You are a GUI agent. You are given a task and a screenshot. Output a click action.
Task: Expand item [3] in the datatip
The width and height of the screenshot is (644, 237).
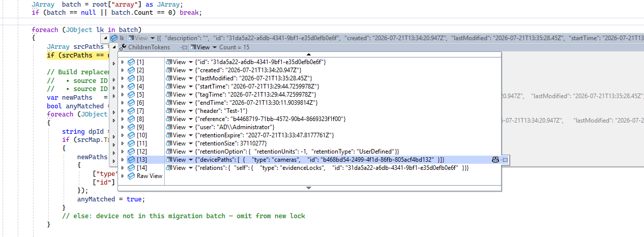122,79
